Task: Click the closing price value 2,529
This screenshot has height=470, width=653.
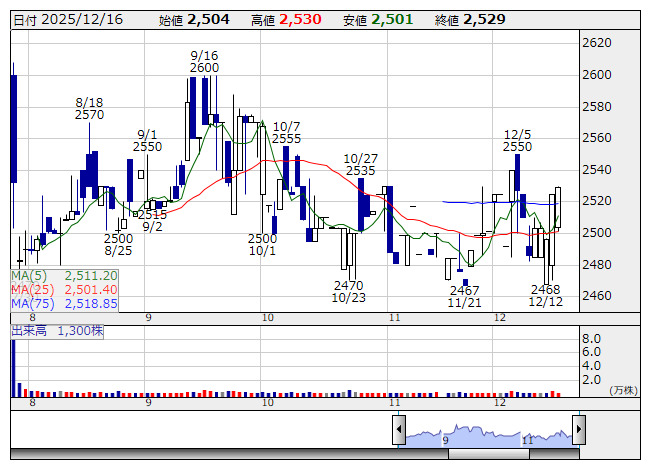Action: point(484,20)
